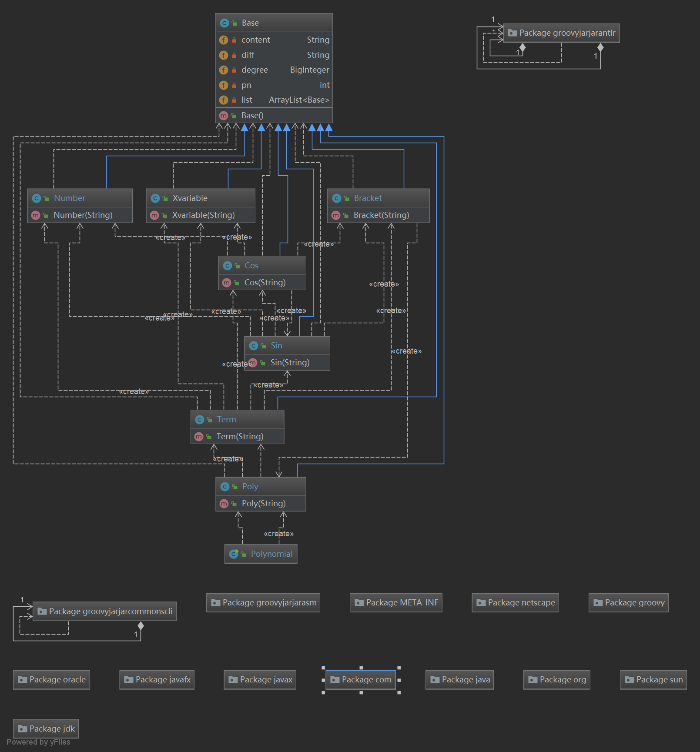This screenshot has height=752, width=700.
Task: Select the Polynomial runnable class icon
Action: coord(234,554)
